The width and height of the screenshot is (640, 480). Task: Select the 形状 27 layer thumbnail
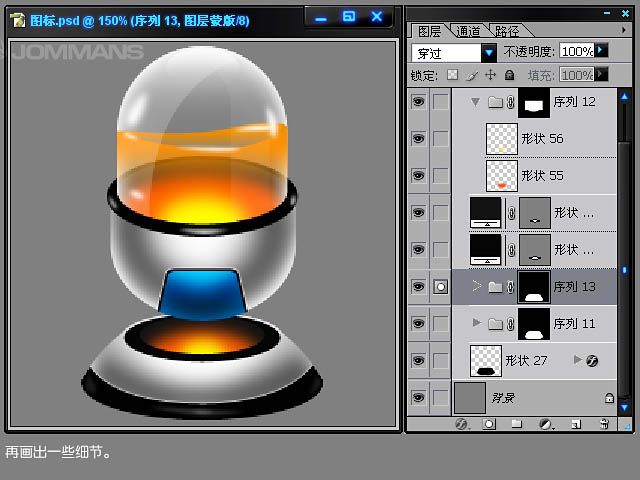point(486,361)
